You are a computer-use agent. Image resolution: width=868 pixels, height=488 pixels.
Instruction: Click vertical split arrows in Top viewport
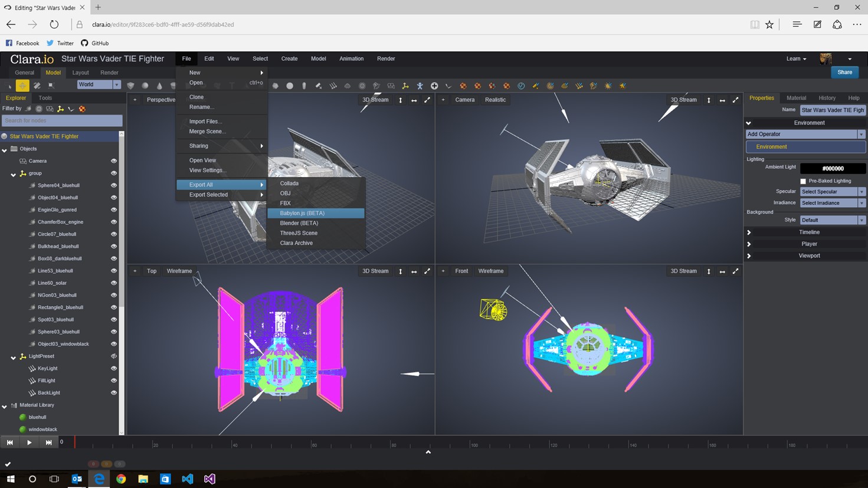401,271
